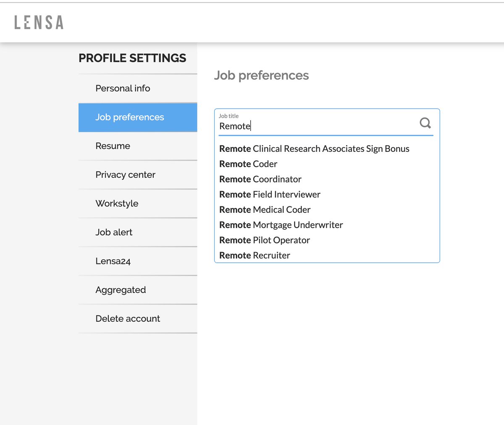Viewport: 504px width, 425px height.
Task: Pick Remote Mortgage Underwriter suggestion
Action: 327,225
